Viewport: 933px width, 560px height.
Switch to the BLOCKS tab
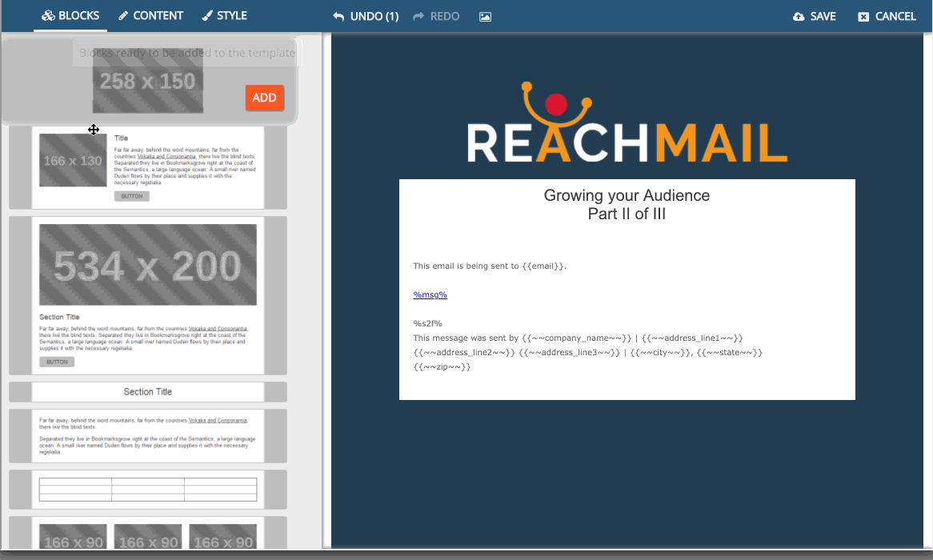click(70, 15)
